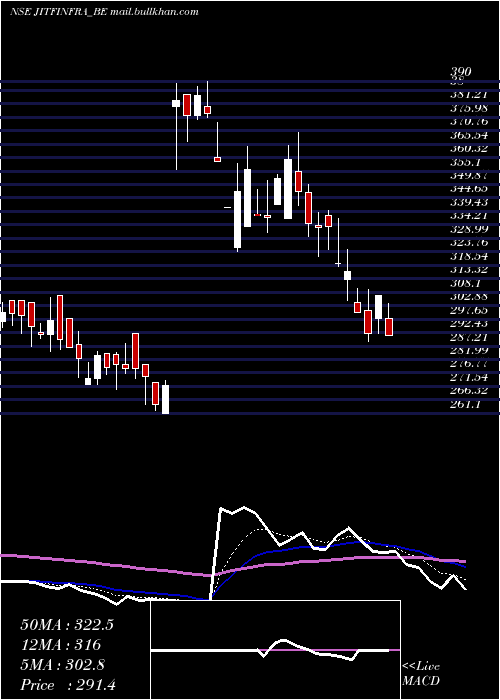Click the 365.54 price level label
This screenshot has width=500, height=700.
point(468,134)
